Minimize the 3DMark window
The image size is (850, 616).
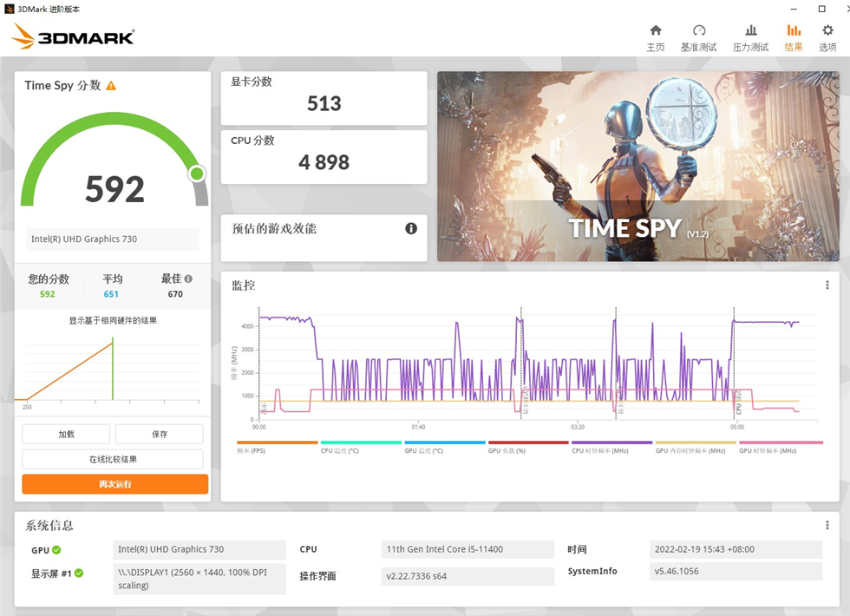pyautogui.click(x=794, y=9)
